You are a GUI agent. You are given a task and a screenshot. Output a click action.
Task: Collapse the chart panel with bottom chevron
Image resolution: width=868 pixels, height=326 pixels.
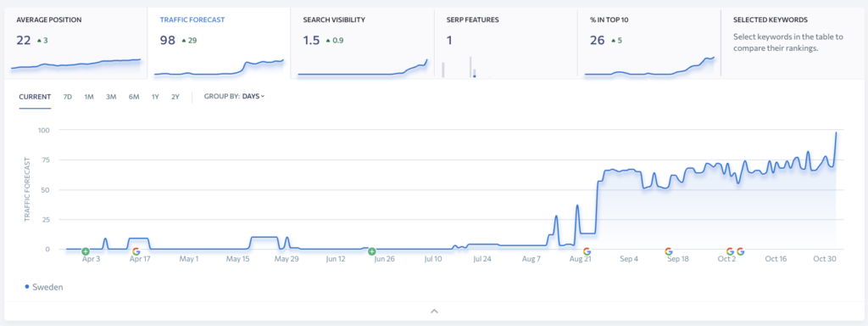[x=435, y=311]
